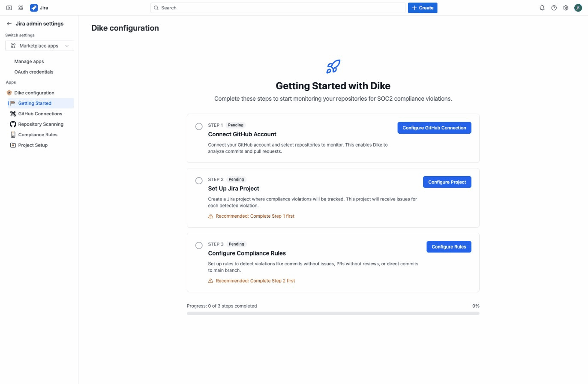The height and width of the screenshot is (384, 588).
Task: Click the Repository Scanning icon
Action: click(12, 124)
